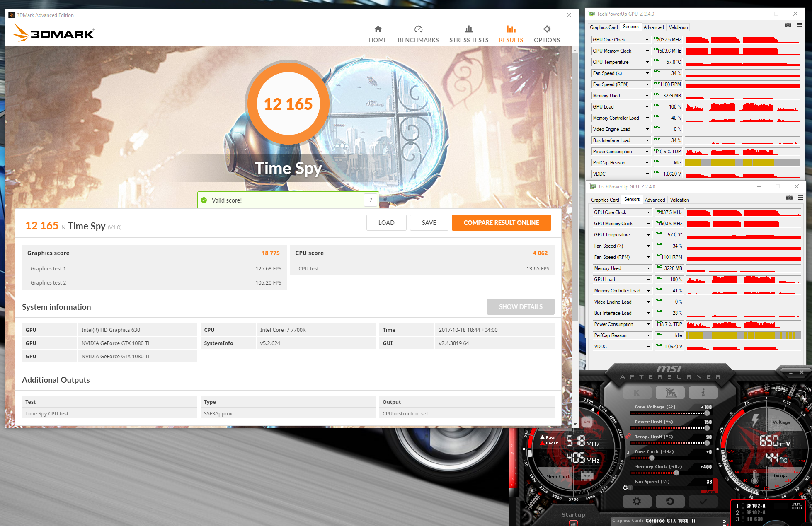The image size is (812, 526).
Task: Select GPU 2 GP102-A in Afterburner list
Action: [x=755, y=512]
